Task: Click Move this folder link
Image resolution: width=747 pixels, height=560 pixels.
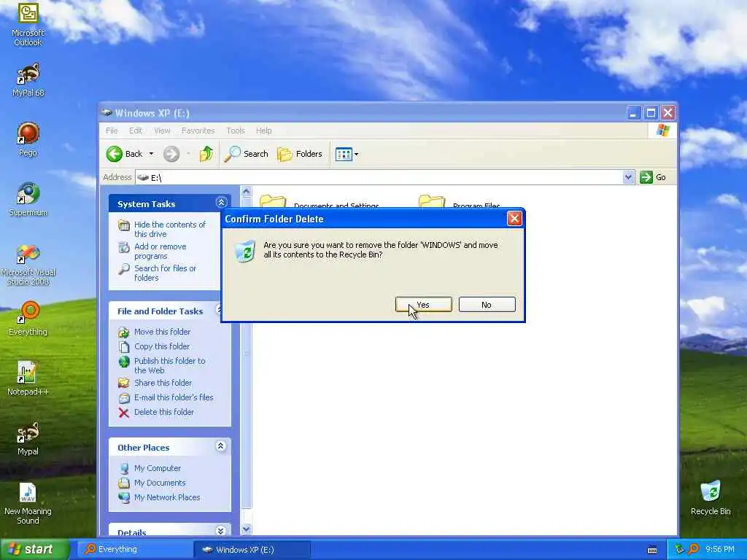Action: (162, 332)
